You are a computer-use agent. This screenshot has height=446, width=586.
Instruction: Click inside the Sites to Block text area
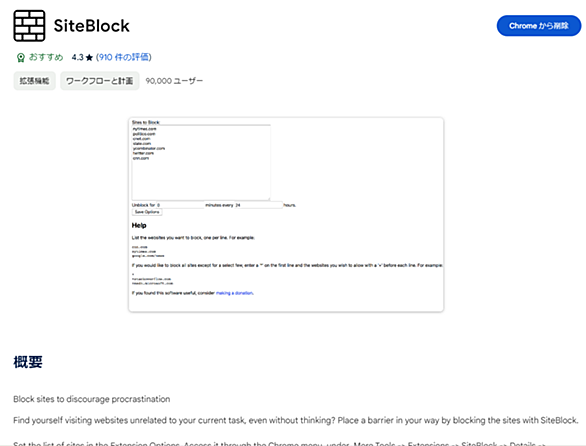click(201, 162)
